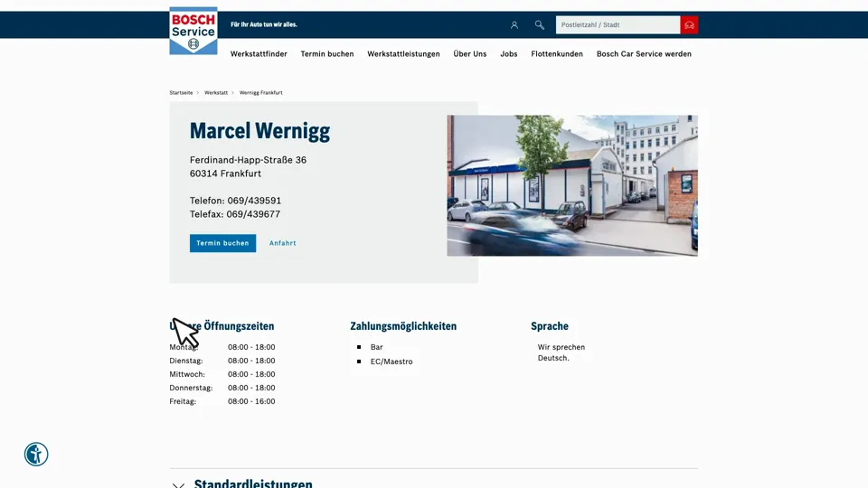868x488 pixels.
Task: Click the Mittwoch opening hours row
Action: [x=222, y=374]
